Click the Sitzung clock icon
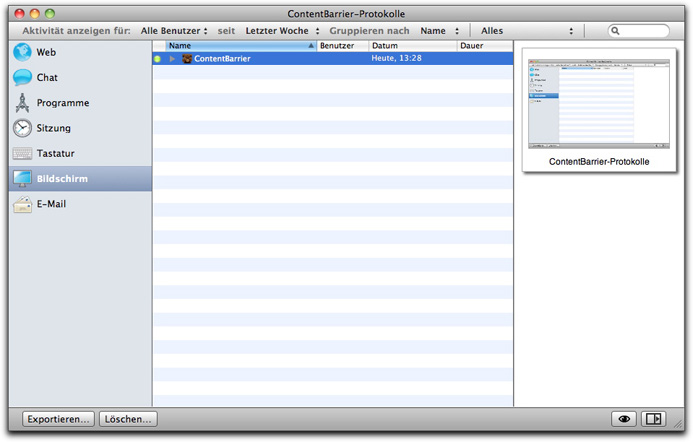Viewport: 693px width, 442px height. click(x=22, y=128)
